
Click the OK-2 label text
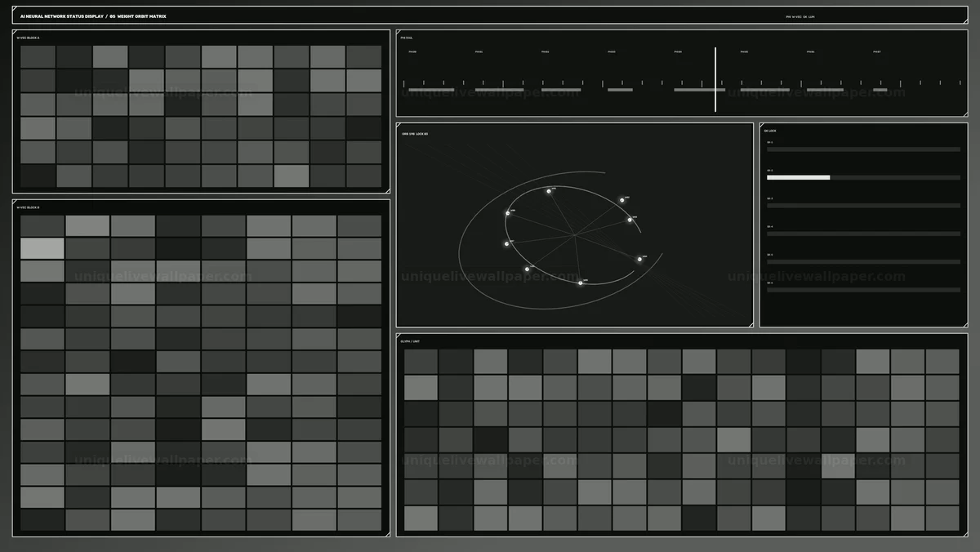tap(770, 171)
